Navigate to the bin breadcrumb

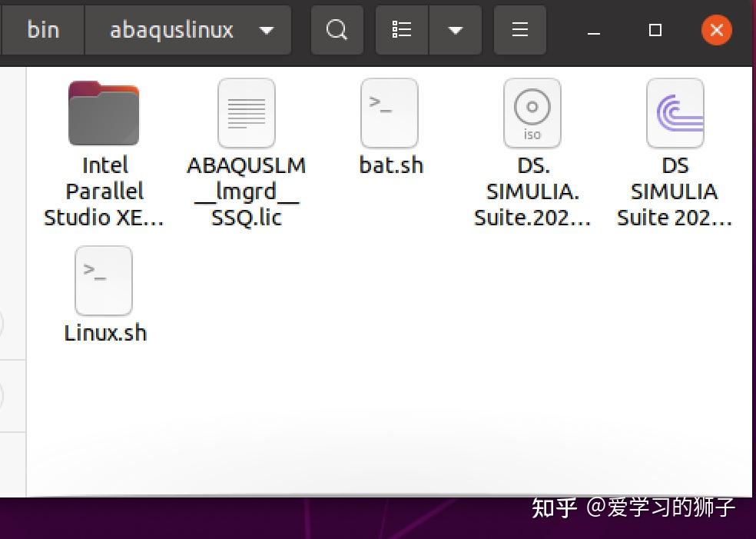tap(43, 30)
